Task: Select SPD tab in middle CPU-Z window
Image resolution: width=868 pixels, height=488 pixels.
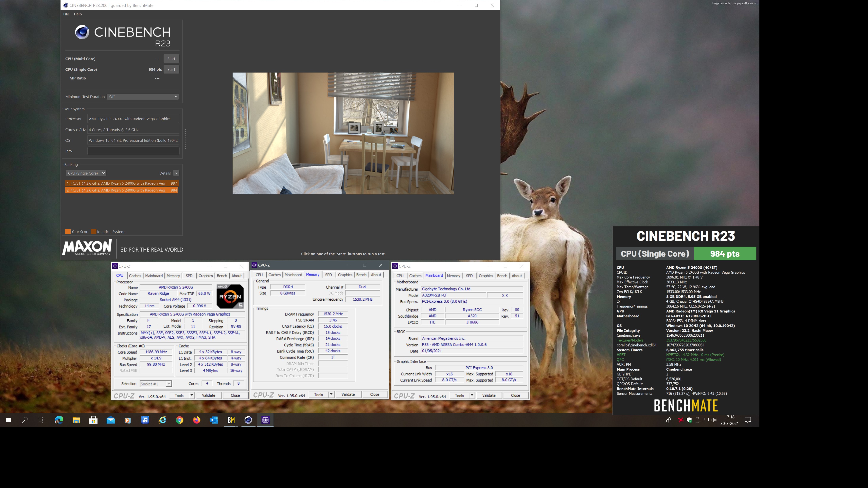Action: (x=328, y=275)
